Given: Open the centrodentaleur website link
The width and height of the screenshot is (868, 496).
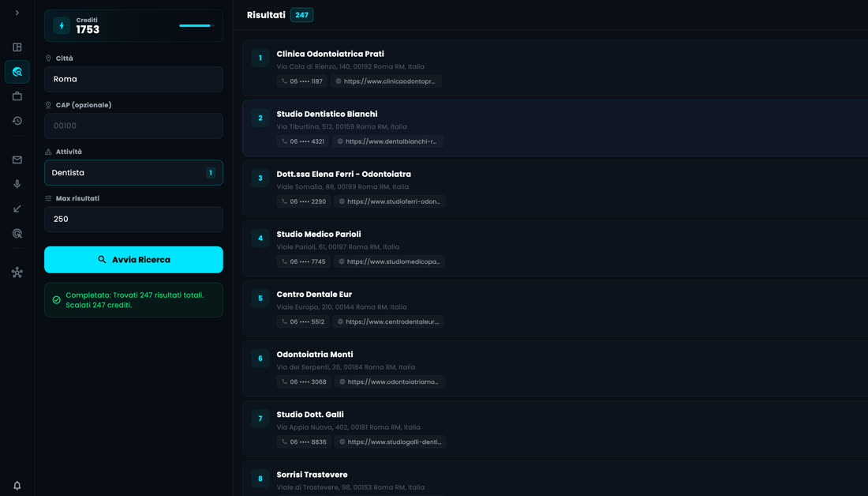Looking at the screenshot, I should [388, 322].
